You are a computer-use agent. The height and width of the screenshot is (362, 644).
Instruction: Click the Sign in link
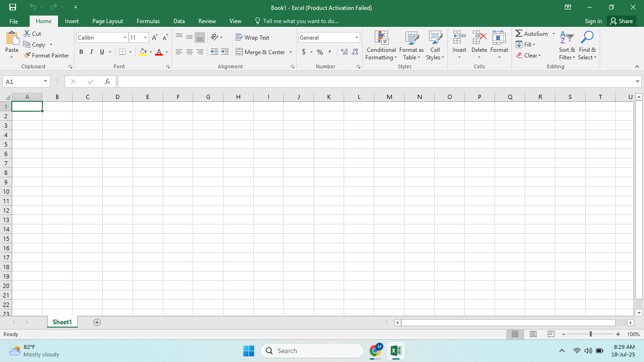tap(593, 21)
